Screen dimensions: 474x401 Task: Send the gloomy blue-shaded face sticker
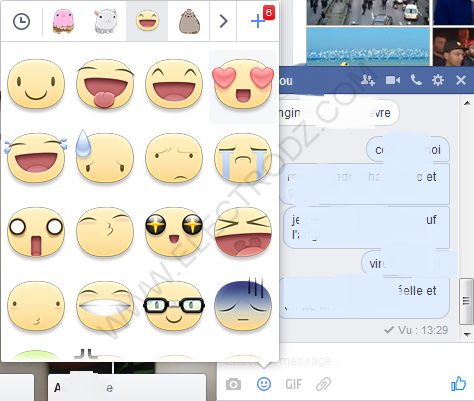click(x=243, y=305)
